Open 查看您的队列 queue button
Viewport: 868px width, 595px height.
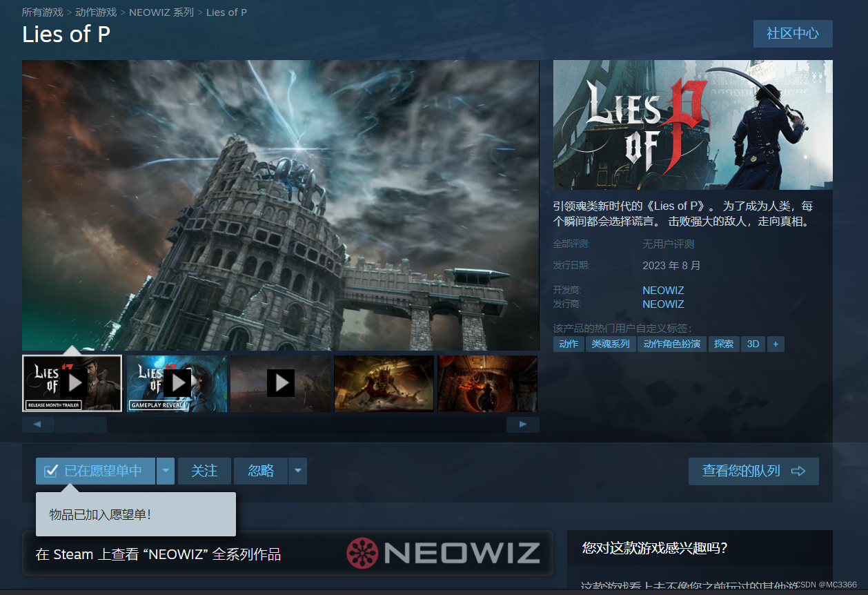753,471
